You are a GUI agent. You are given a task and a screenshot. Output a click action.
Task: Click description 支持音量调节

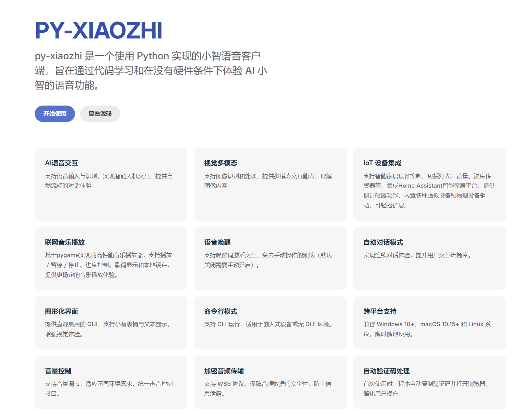coord(109,389)
